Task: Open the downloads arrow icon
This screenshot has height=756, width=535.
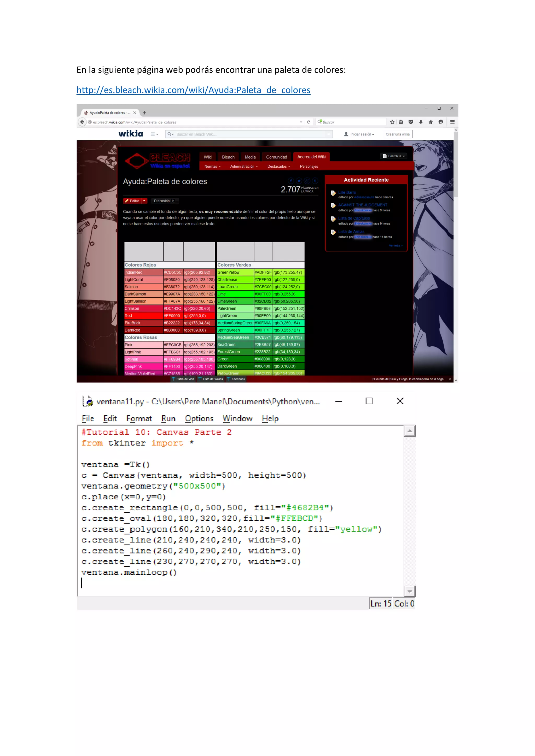Action: (421, 122)
